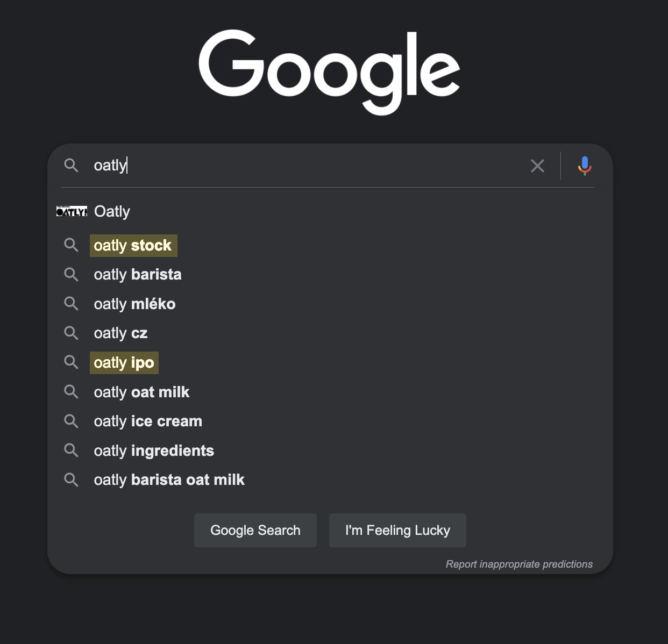Click the search icon beside 'oatly stock'
Image resolution: width=668 pixels, height=644 pixels.
[71, 245]
